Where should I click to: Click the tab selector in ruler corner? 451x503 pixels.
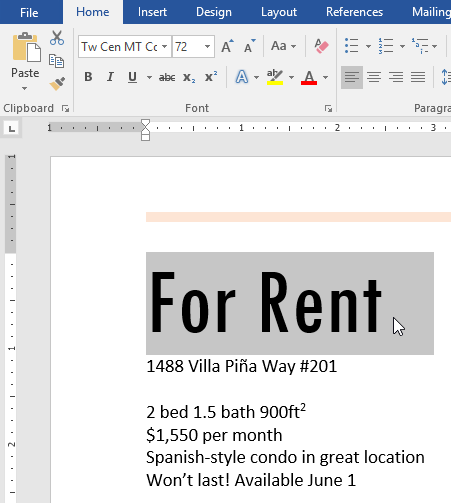(x=12, y=128)
